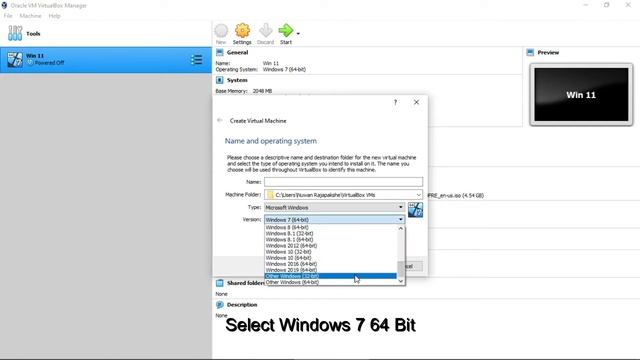This screenshot has height=360, width=640.
Task: Click the System section header text
Action: [237, 80]
